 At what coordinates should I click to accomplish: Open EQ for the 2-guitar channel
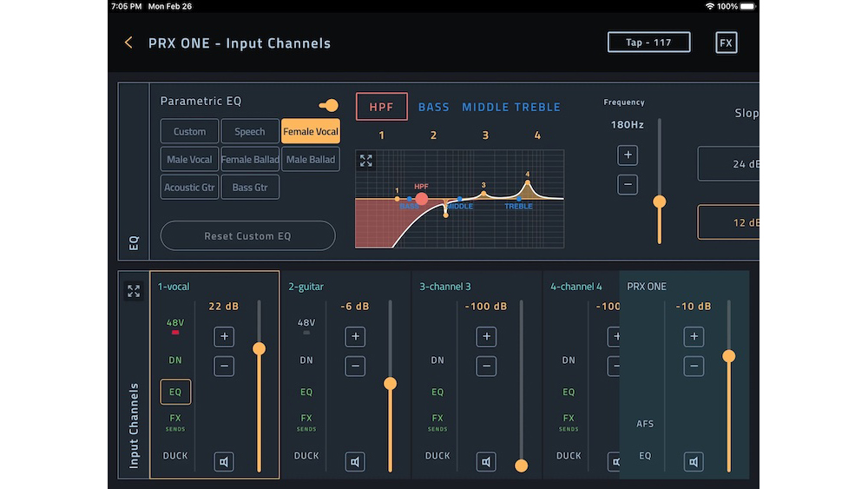click(306, 392)
